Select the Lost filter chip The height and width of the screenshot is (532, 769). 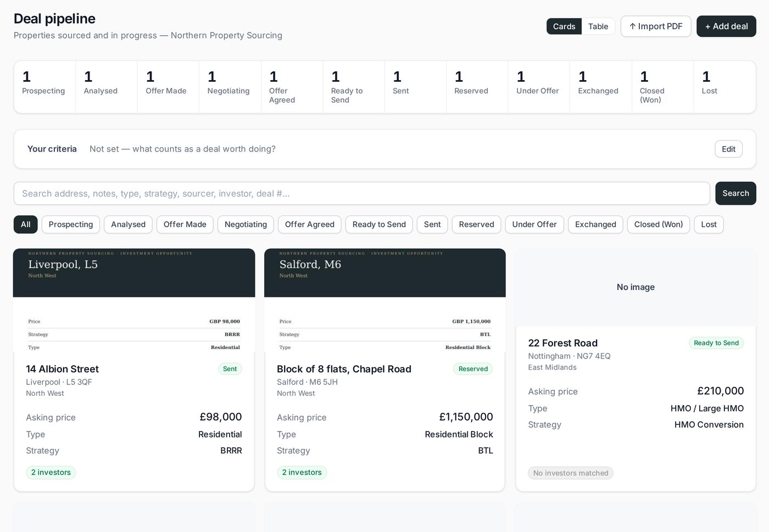coord(709,224)
